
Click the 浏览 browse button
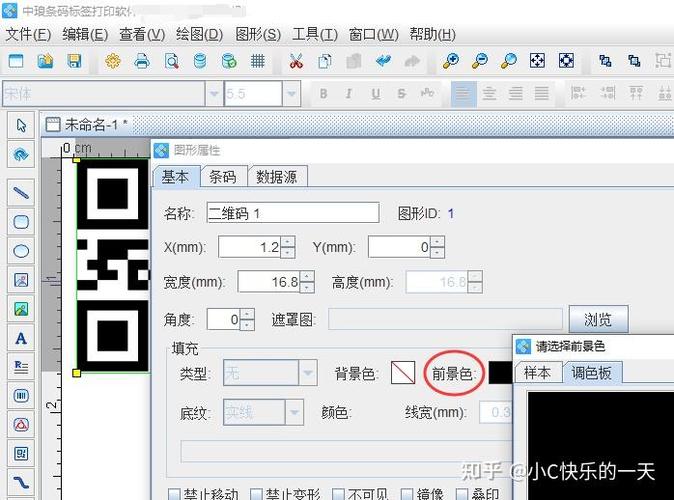(x=598, y=319)
